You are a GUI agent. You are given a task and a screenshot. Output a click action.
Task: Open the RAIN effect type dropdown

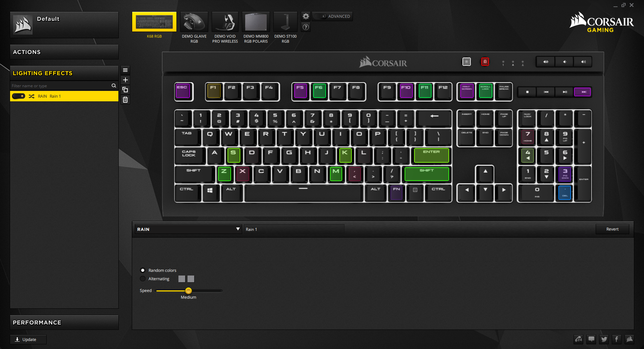[x=188, y=229]
